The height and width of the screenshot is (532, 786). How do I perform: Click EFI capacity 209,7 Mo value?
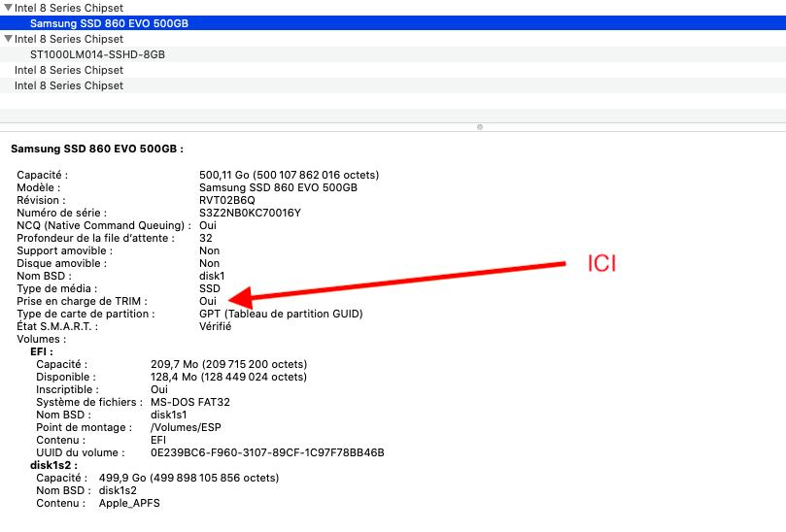[x=228, y=364]
